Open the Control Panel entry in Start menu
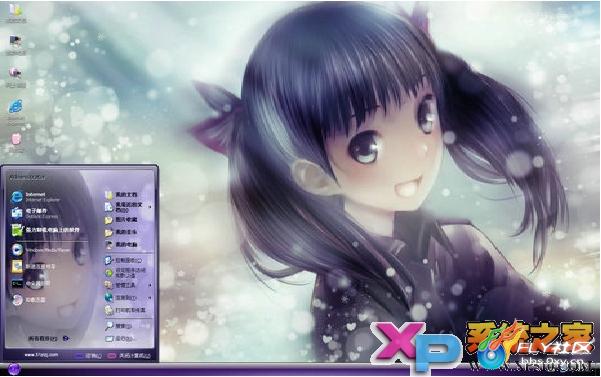This screenshot has height=377, width=601. click(123, 261)
